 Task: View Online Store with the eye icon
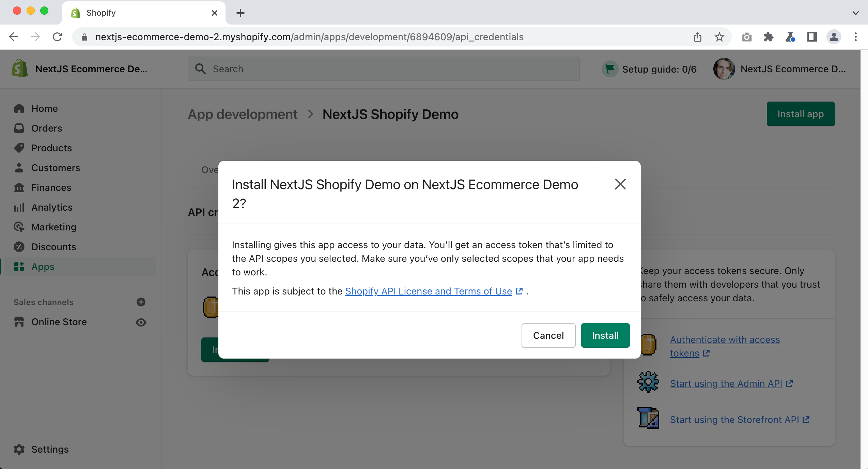point(141,322)
